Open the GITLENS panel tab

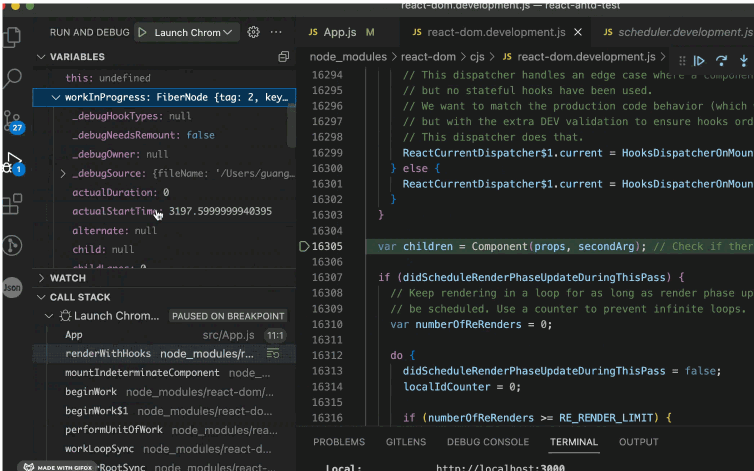pos(406,442)
